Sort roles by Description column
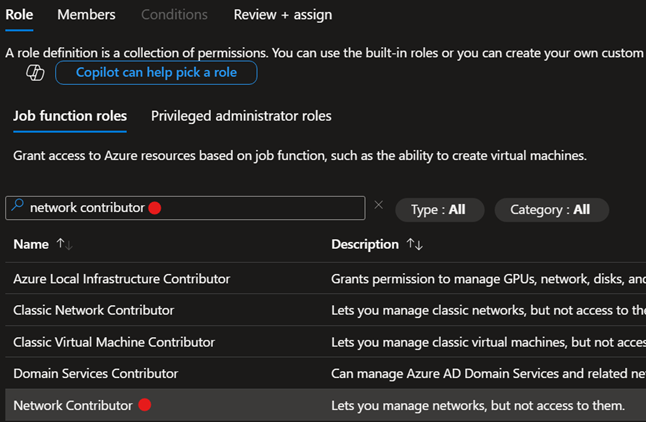 [414, 244]
